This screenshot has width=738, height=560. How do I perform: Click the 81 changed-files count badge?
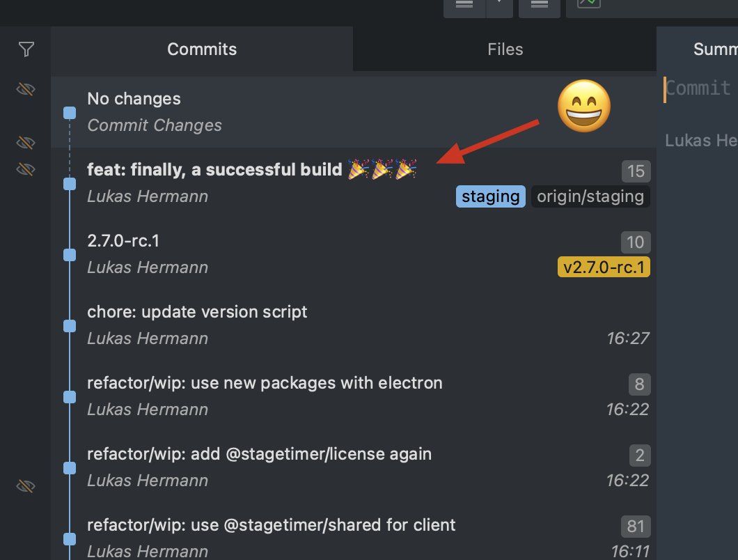[x=636, y=527]
